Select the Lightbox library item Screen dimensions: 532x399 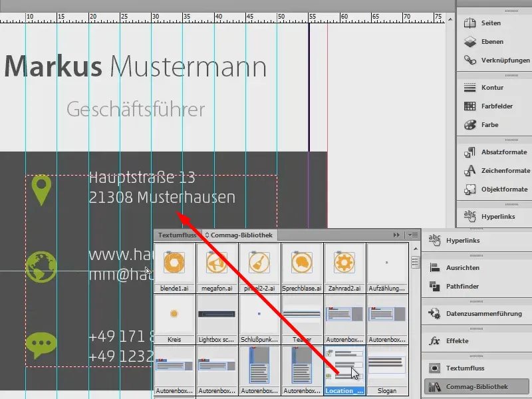(x=217, y=319)
